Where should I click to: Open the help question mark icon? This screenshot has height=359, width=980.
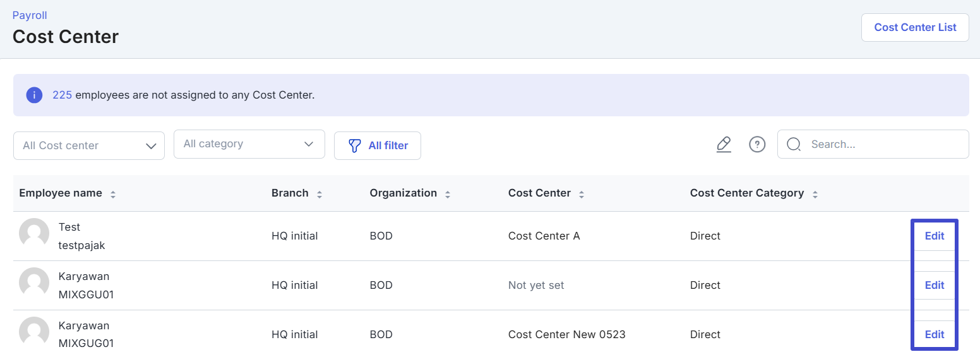pyautogui.click(x=757, y=144)
